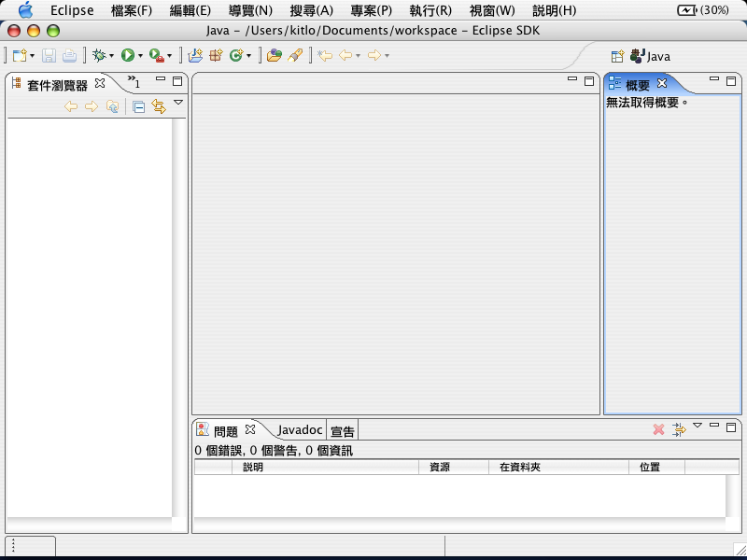The width and height of the screenshot is (747, 560).
Task: Minimize the editor area
Action: point(572,79)
